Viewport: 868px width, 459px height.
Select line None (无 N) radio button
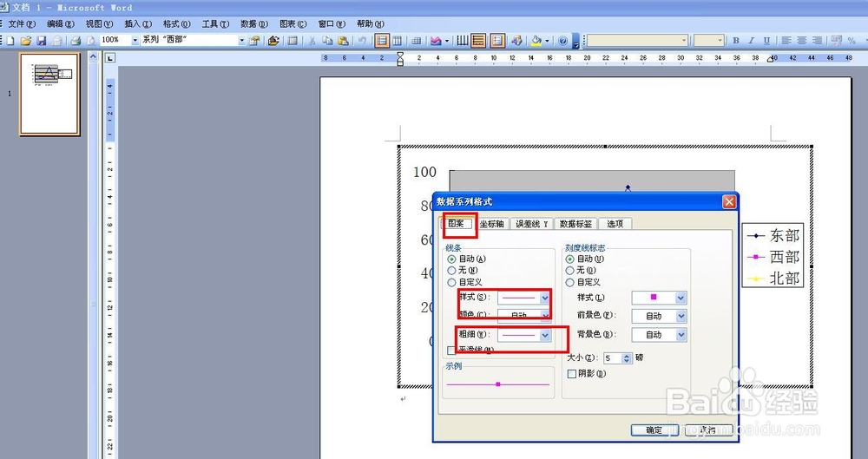click(451, 270)
